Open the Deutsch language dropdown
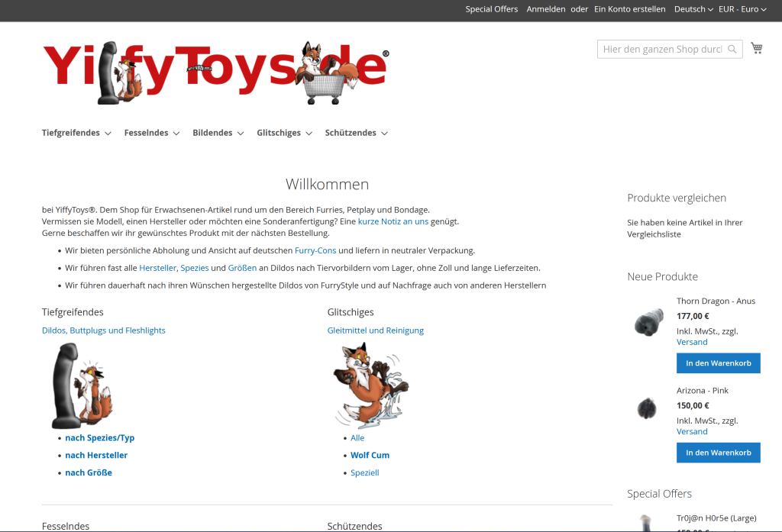Screen dimensions: 782x532 tap(693, 9)
